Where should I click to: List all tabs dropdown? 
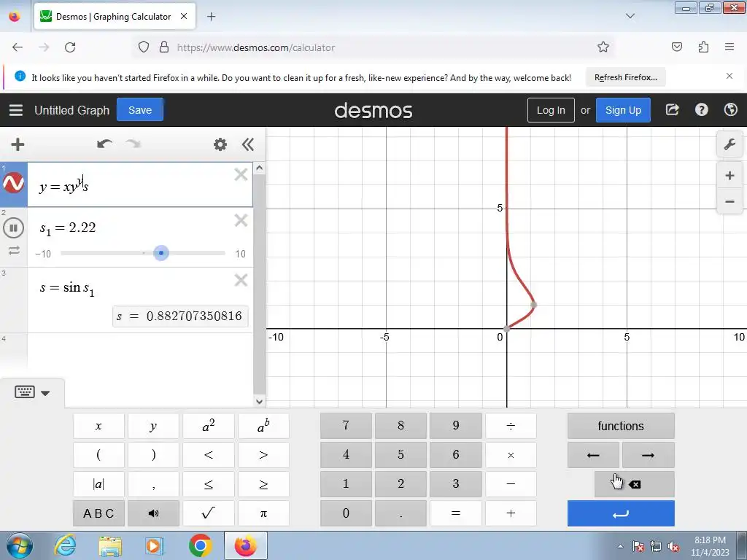coord(630,16)
